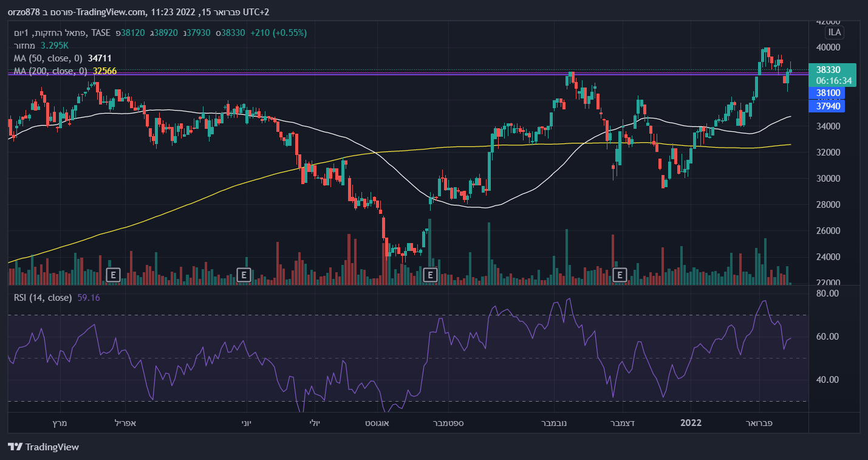Click the מרץ label on the time axis
This screenshot has height=460, width=868.
point(59,422)
